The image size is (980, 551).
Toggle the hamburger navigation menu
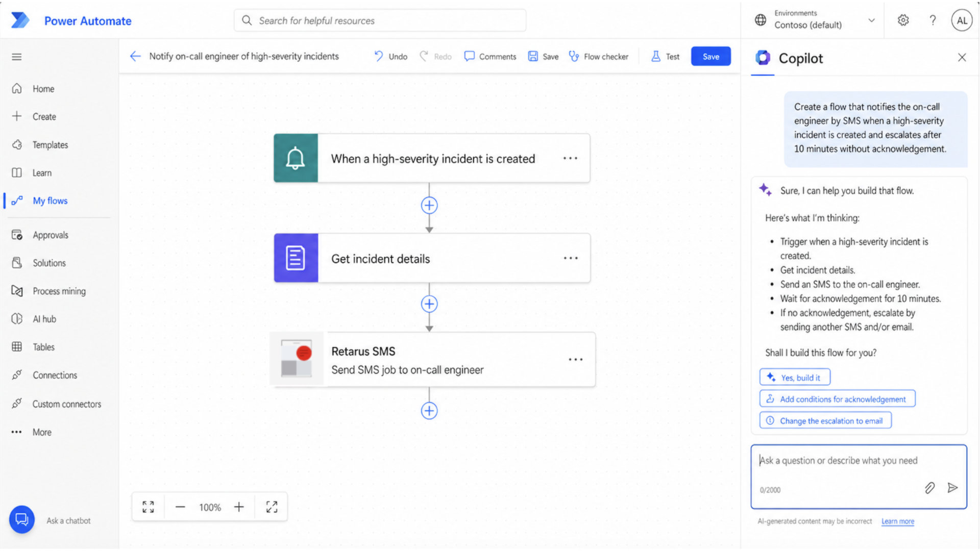click(x=17, y=57)
